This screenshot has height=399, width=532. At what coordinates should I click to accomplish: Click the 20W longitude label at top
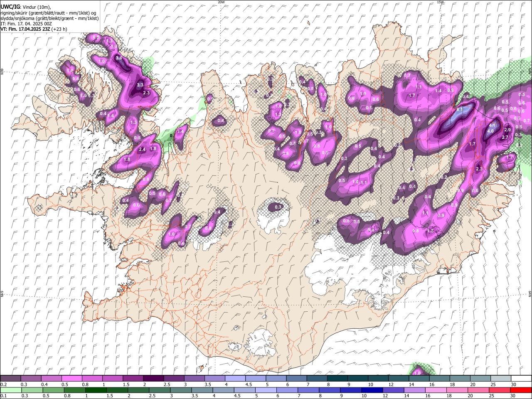[x=221, y=2]
